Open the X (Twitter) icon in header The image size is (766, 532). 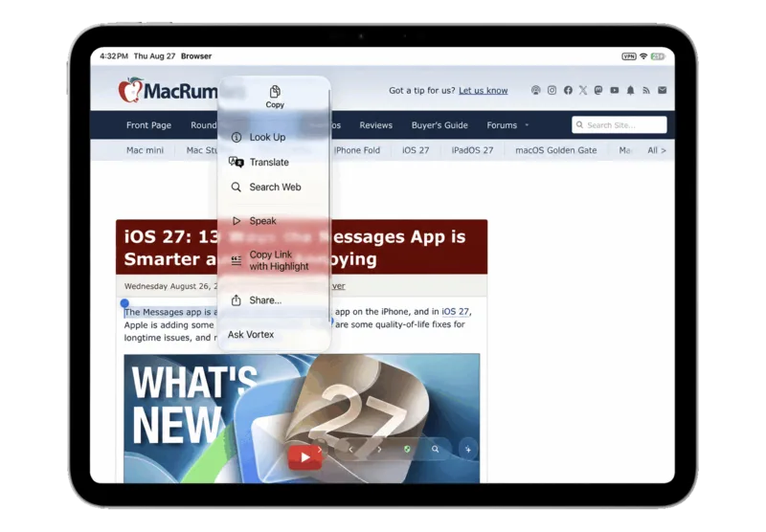[583, 90]
